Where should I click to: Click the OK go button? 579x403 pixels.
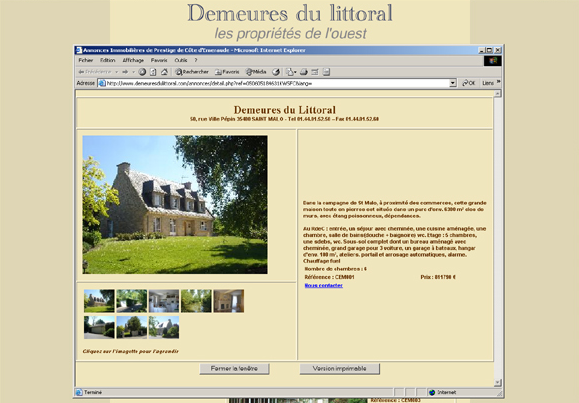[469, 83]
